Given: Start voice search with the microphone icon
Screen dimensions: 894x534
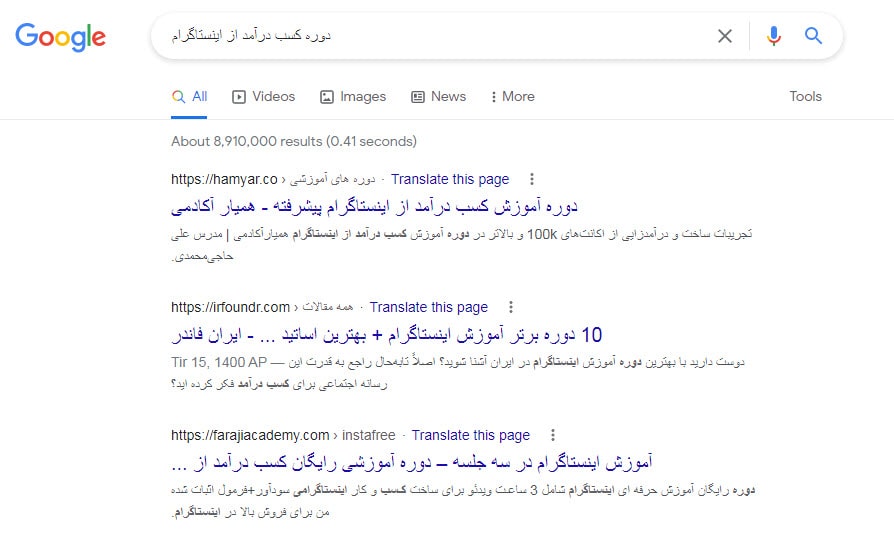Looking at the screenshot, I should click(x=774, y=36).
